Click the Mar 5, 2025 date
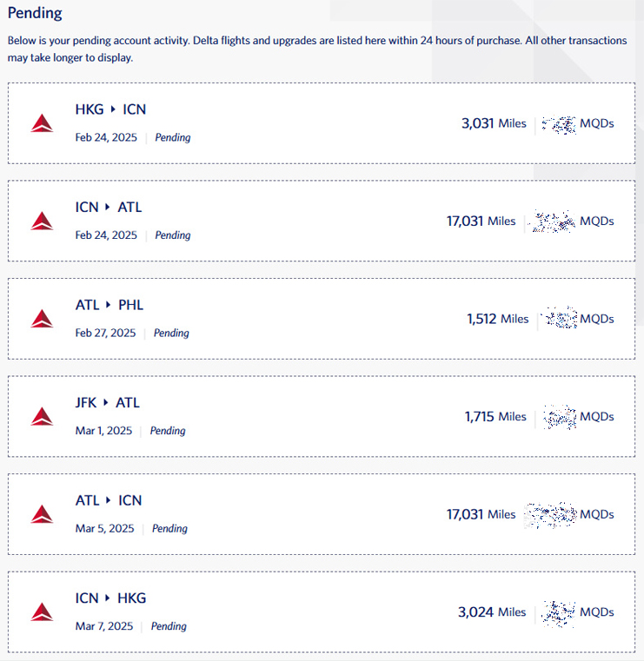Screen dimensions: 644x661 [x=104, y=529]
